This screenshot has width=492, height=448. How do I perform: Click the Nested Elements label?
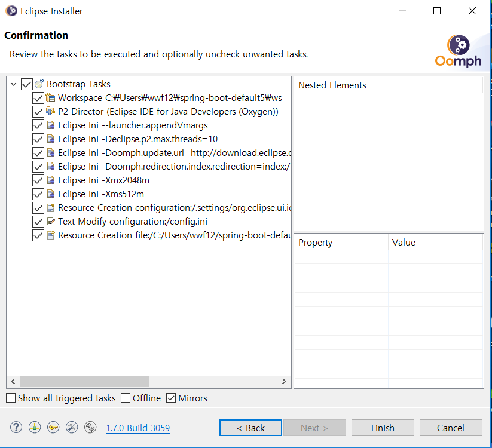(332, 85)
